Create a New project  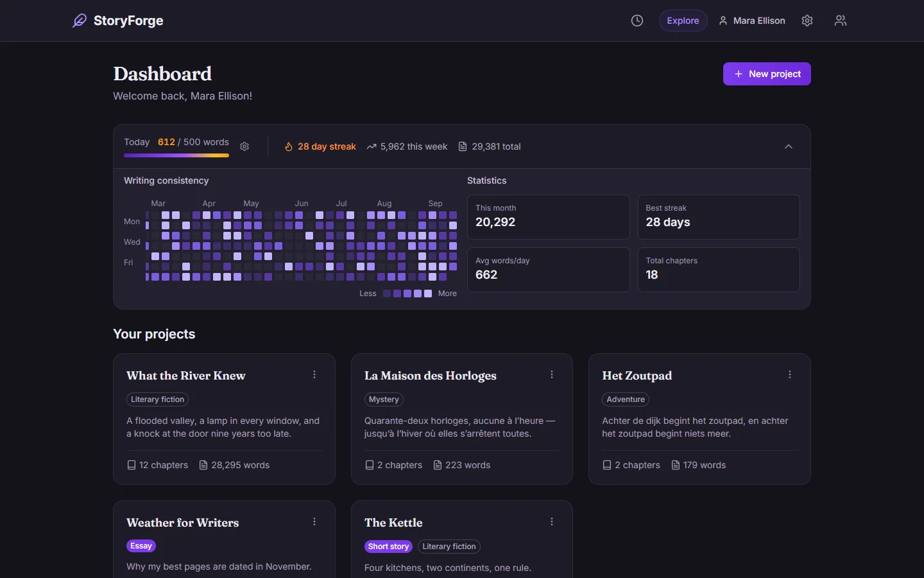pos(767,74)
